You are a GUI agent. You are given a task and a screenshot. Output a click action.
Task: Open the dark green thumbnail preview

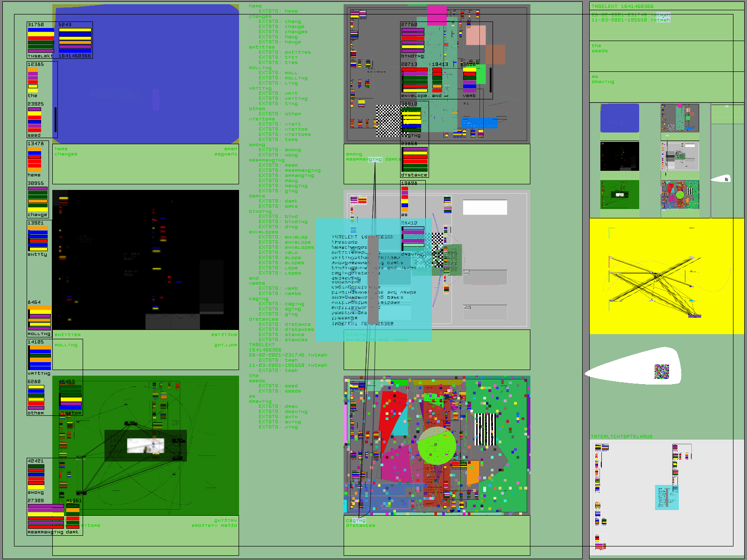click(619, 195)
